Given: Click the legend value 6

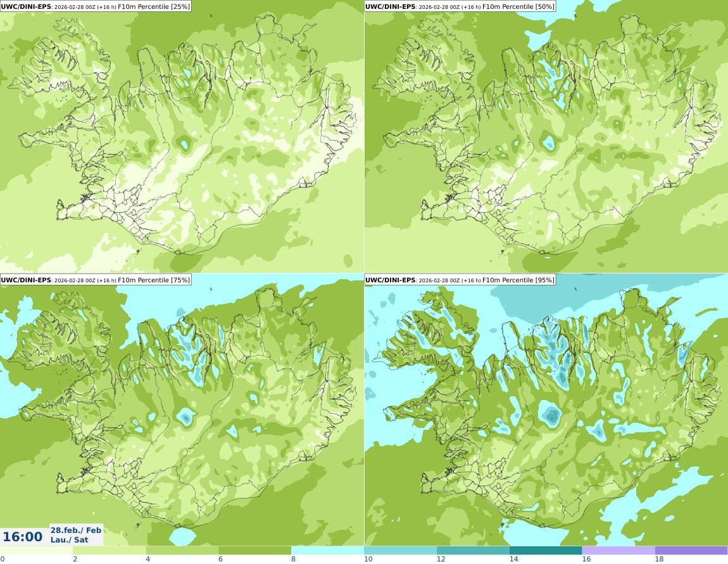Looking at the screenshot, I should (220, 559).
